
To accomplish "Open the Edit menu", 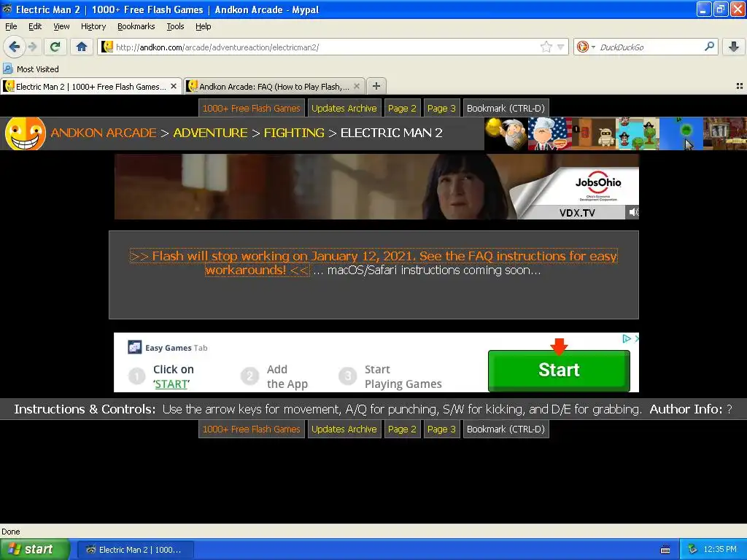I will click(35, 26).
